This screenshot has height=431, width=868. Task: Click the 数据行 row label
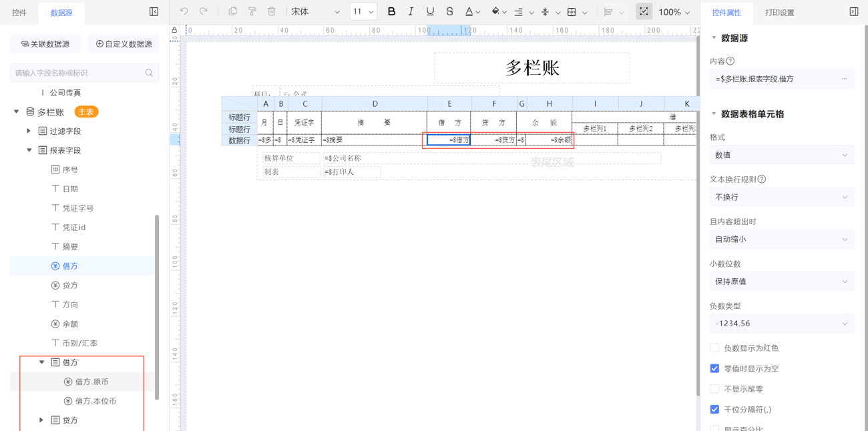239,140
